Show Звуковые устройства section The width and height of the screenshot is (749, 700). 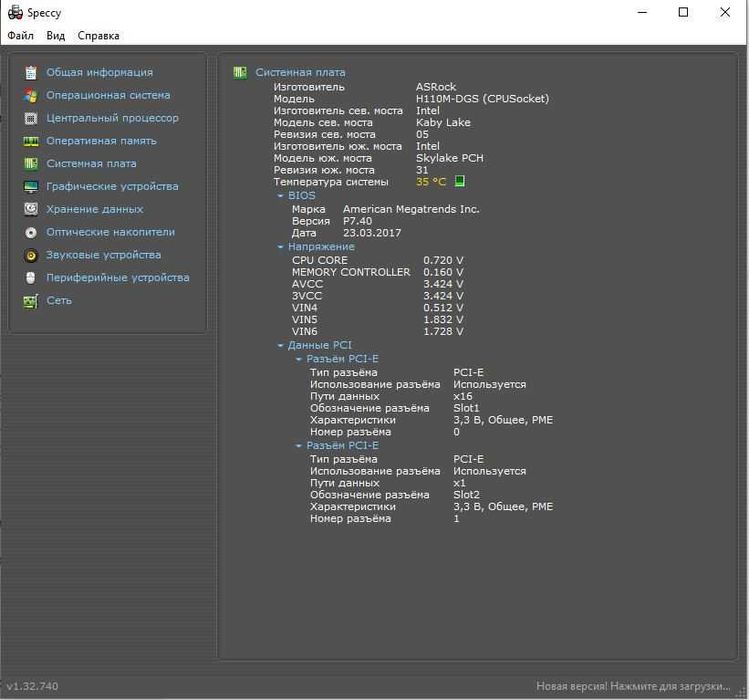pyautogui.click(x=103, y=255)
